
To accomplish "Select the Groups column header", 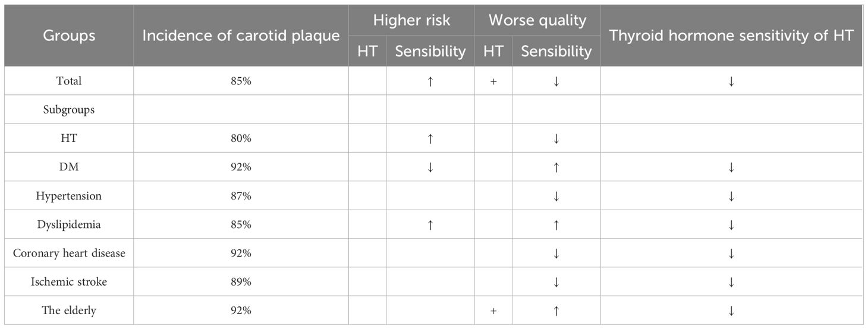I will 69,36.
